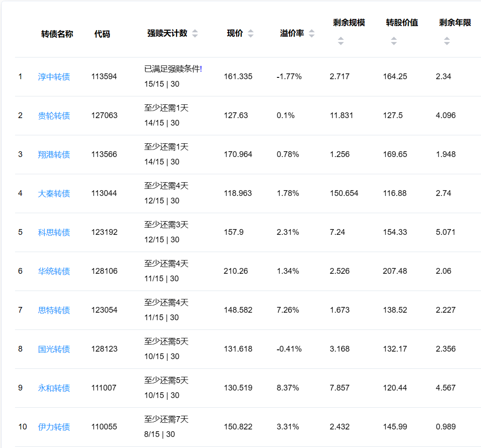The width and height of the screenshot is (481, 448).
Task: Click the 代码 column header
Action: click(x=102, y=34)
